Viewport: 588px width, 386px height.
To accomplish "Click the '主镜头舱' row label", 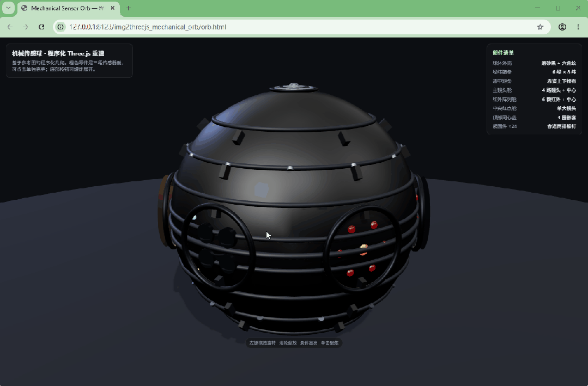I will (x=502, y=90).
